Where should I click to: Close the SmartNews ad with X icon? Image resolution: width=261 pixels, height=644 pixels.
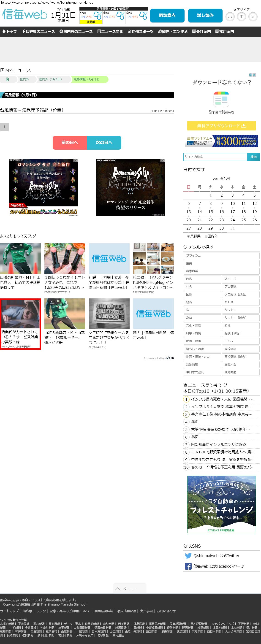point(254,75)
